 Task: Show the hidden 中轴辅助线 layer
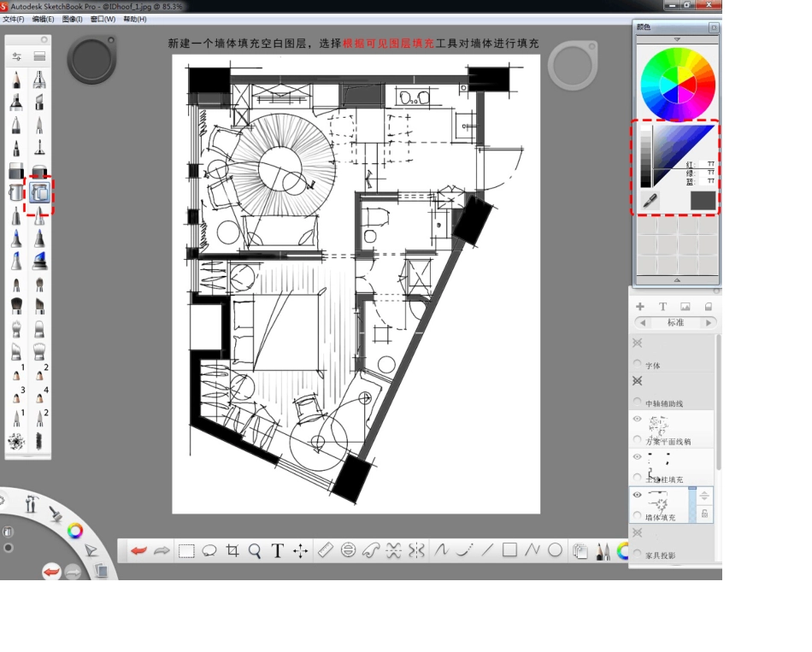(637, 380)
